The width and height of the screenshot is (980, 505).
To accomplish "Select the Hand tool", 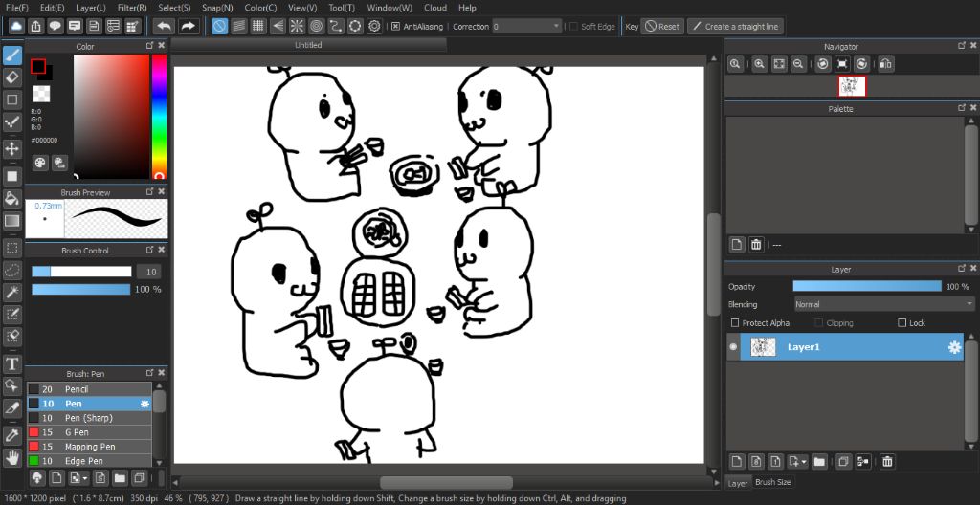I will tap(11, 457).
